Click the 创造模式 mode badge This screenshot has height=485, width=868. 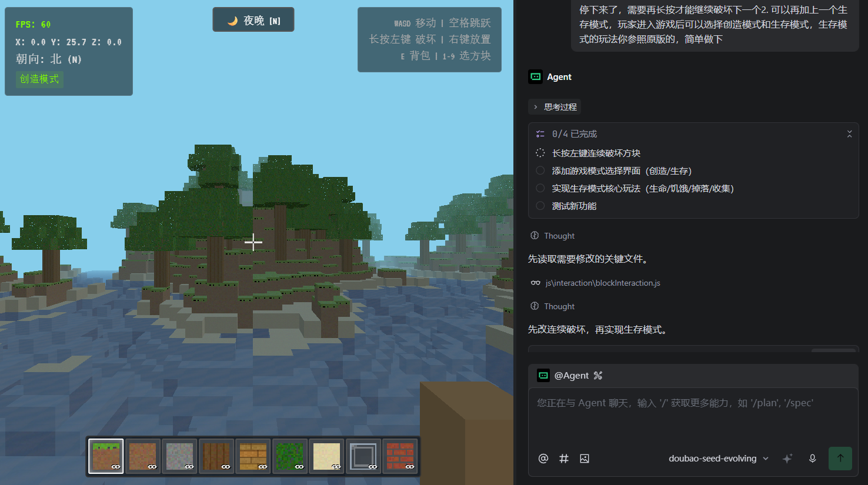39,79
